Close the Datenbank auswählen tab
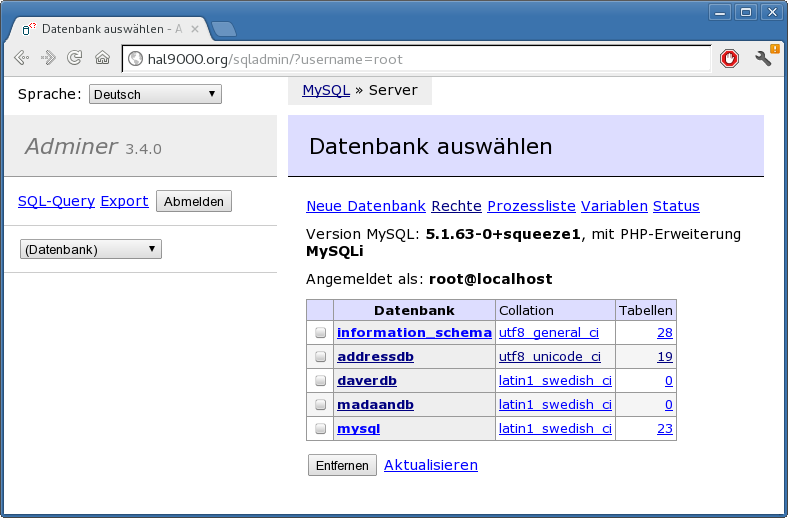788x518 pixels. coord(195,29)
